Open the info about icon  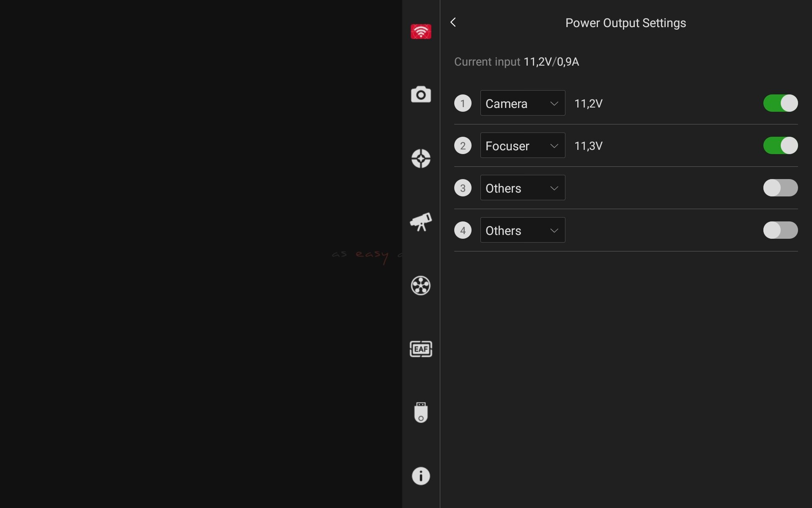tap(420, 476)
